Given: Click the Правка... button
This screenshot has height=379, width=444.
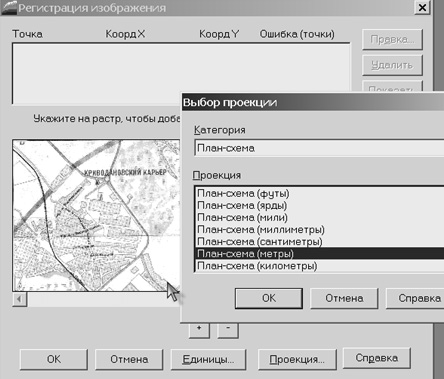Looking at the screenshot, I should coord(392,39).
